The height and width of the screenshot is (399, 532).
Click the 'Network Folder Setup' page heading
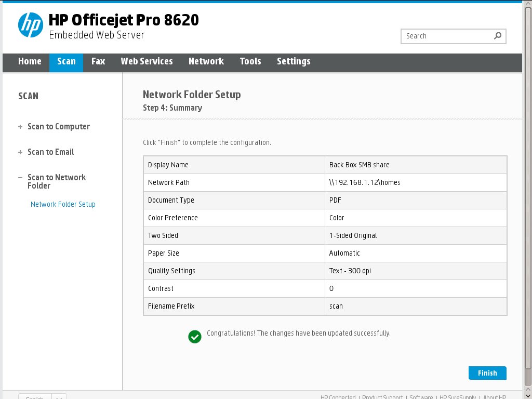click(192, 95)
